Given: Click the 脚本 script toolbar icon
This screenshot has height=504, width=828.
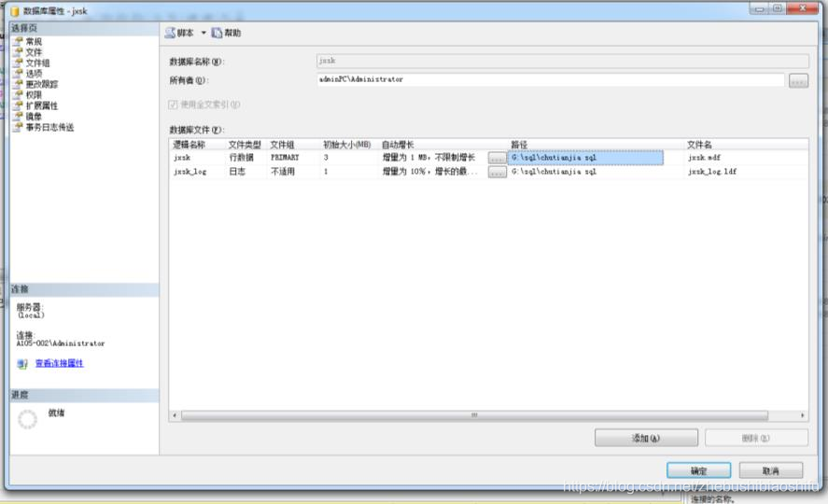Looking at the screenshot, I should pos(170,33).
